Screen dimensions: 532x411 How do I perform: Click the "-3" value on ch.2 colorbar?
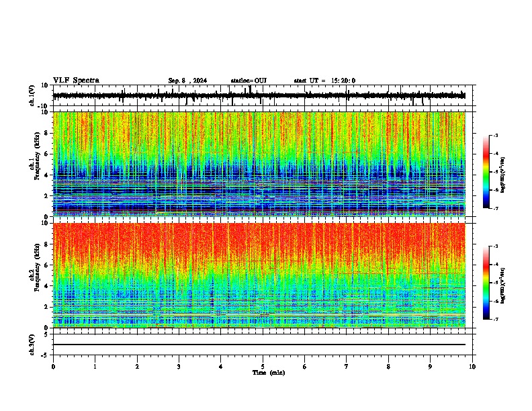[x=495, y=246]
